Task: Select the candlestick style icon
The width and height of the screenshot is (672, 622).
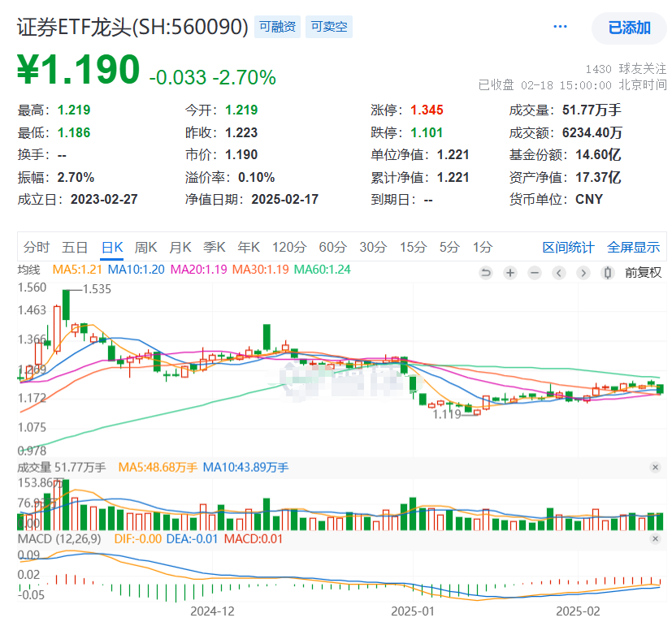Action: tap(606, 273)
